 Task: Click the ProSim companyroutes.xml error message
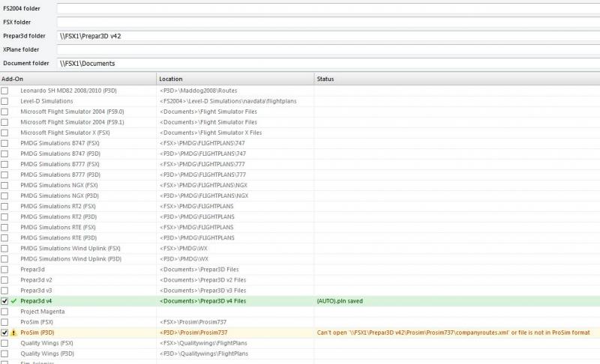[x=453, y=333]
